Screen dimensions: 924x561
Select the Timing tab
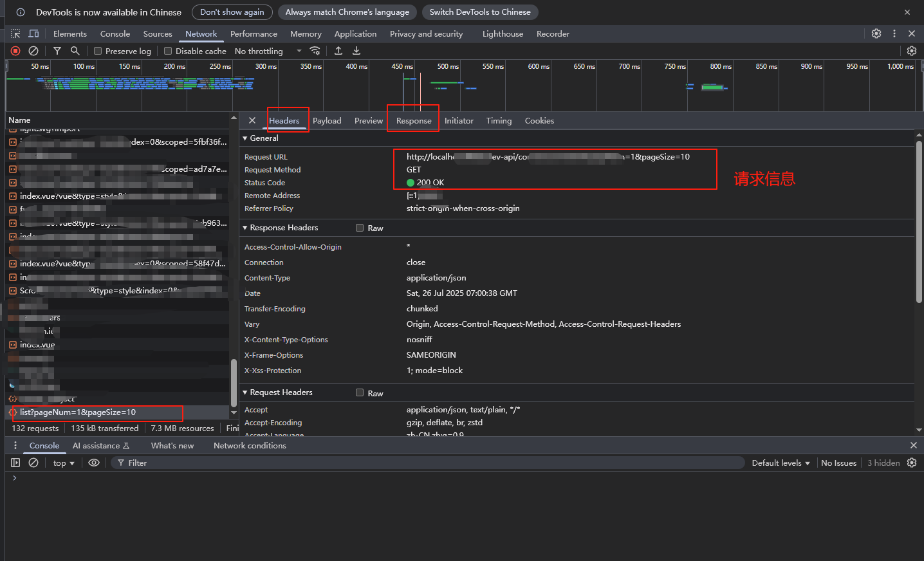(499, 120)
